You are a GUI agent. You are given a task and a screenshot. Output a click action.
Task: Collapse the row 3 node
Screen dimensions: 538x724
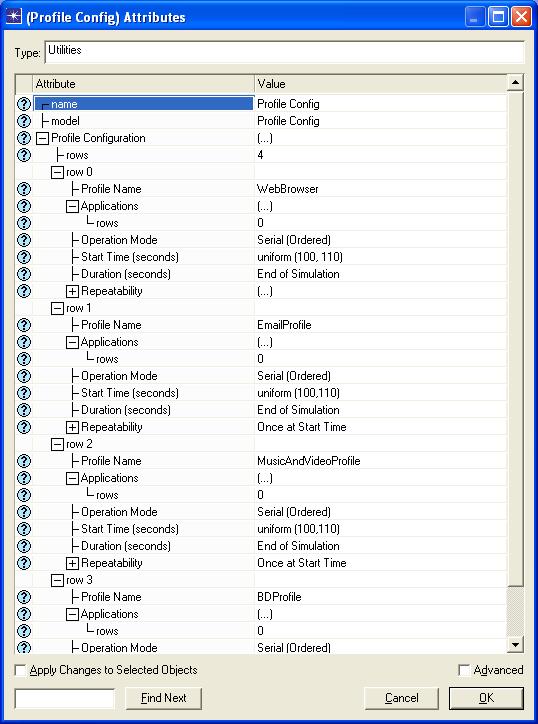[57, 580]
